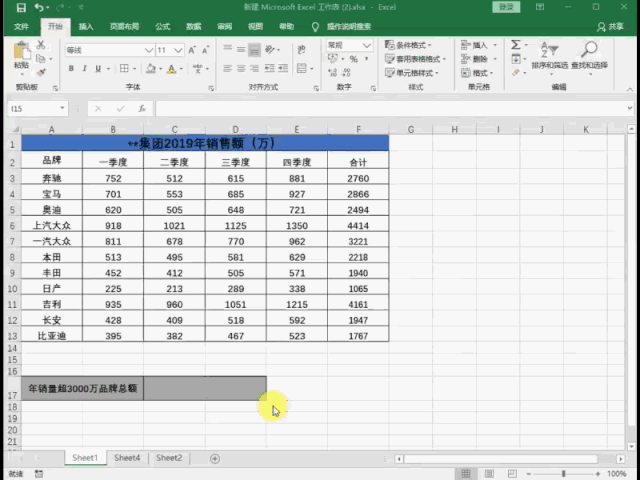Click in the formula bar

(390, 109)
